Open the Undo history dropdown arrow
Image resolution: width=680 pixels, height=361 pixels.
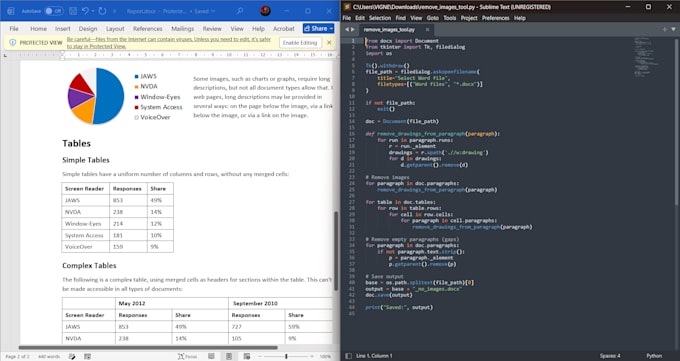pos(93,11)
